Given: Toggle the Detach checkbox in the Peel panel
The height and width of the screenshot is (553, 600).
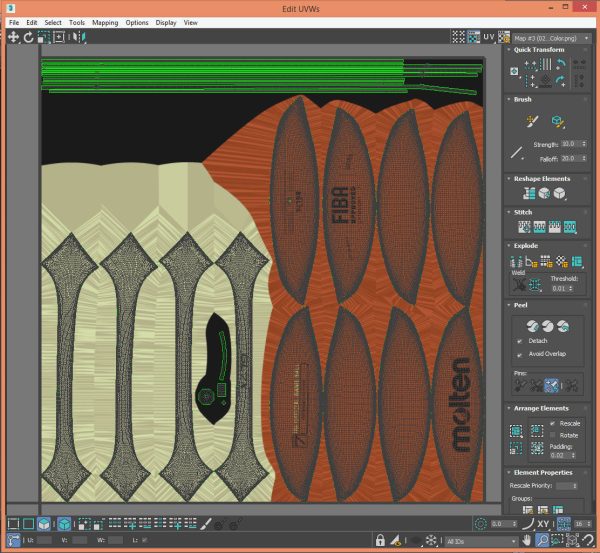Looking at the screenshot, I should 519,341.
